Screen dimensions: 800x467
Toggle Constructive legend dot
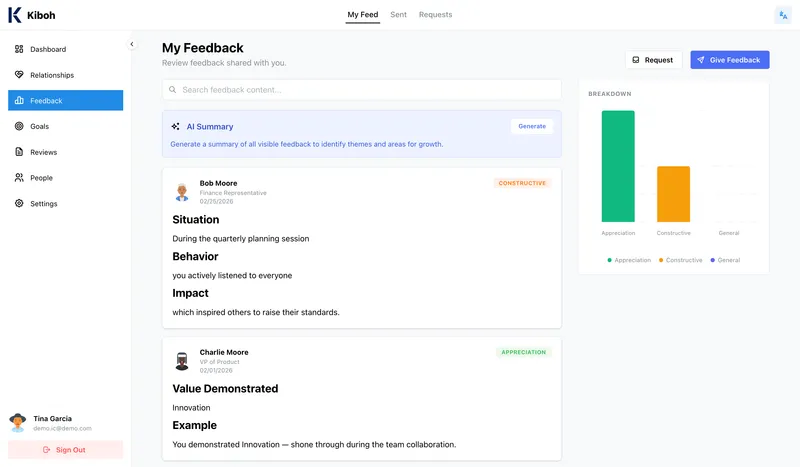661,260
